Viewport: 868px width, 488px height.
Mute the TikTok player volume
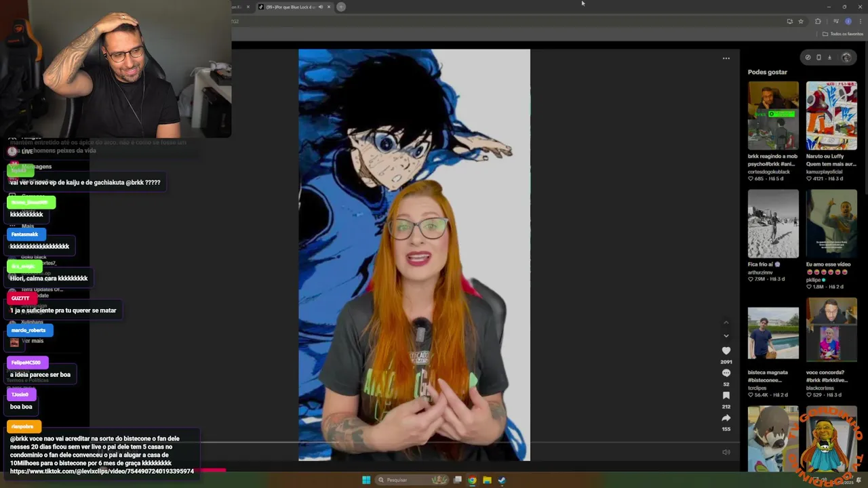(x=726, y=452)
